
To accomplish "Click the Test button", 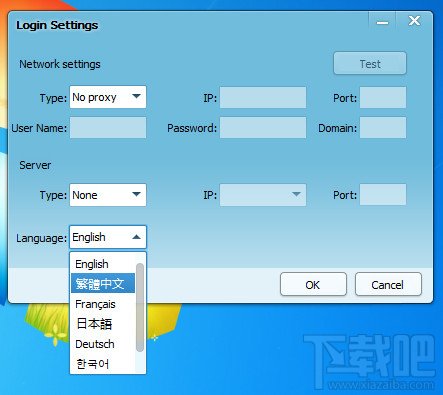I will [x=370, y=63].
